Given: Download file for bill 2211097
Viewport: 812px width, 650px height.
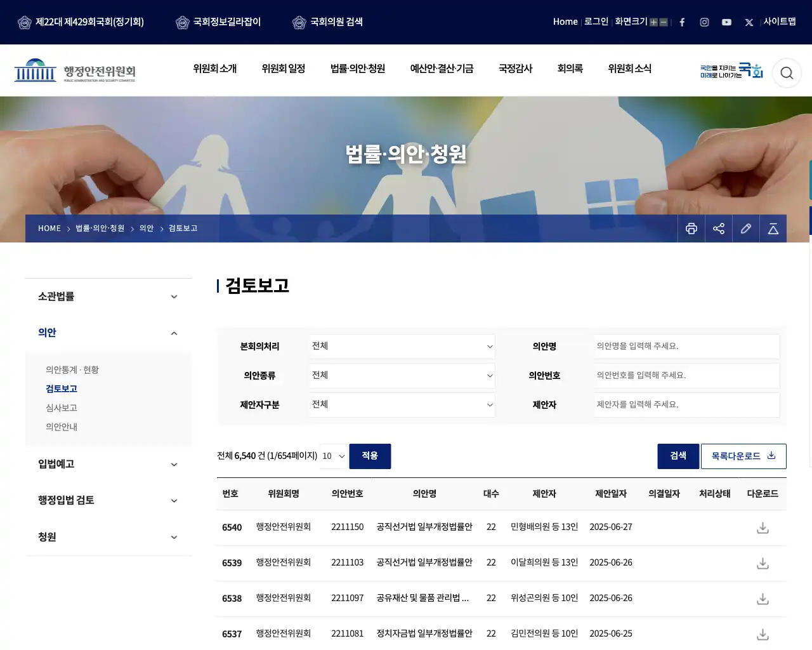Looking at the screenshot, I should pyautogui.click(x=763, y=599).
